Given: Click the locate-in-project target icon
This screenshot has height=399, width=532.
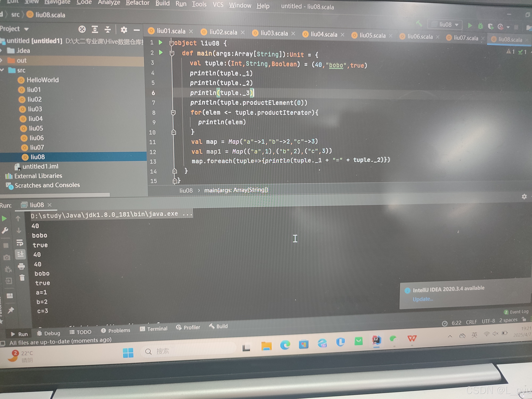Looking at the screenshot, I should [x=82, y=30].
